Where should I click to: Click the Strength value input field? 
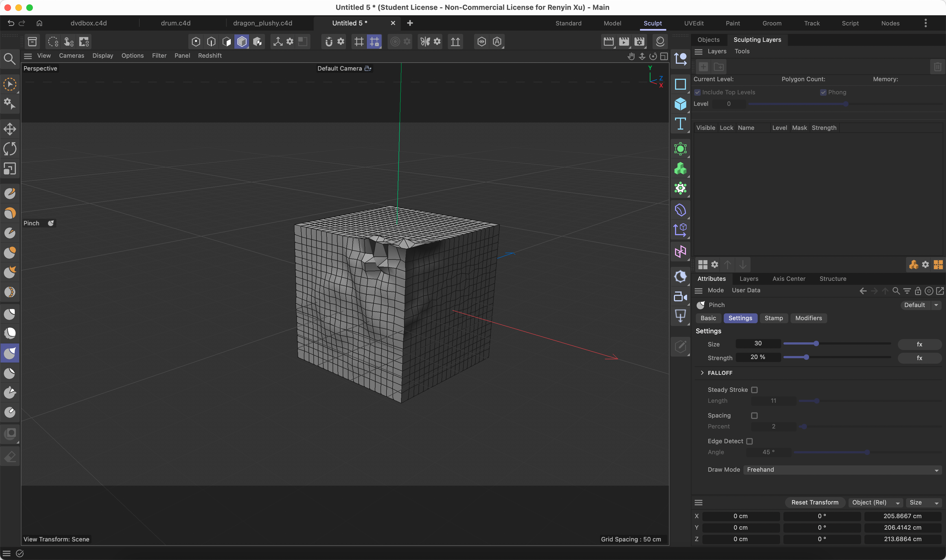click(x=758, y=357)
